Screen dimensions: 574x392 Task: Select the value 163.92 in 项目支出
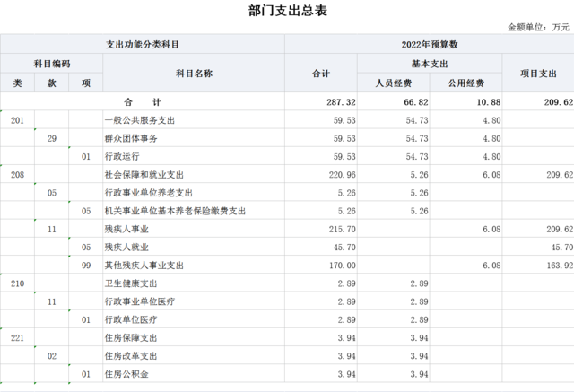556,266
